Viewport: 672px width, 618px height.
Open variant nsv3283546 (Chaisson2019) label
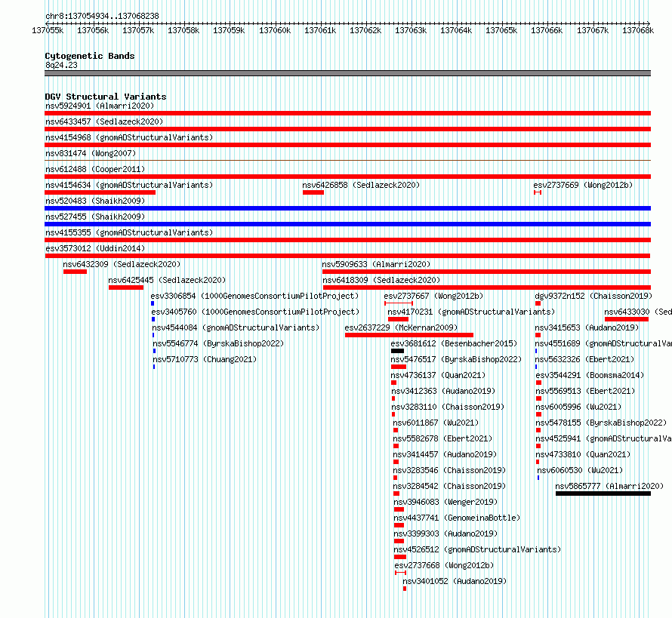[x=449, y=470]
